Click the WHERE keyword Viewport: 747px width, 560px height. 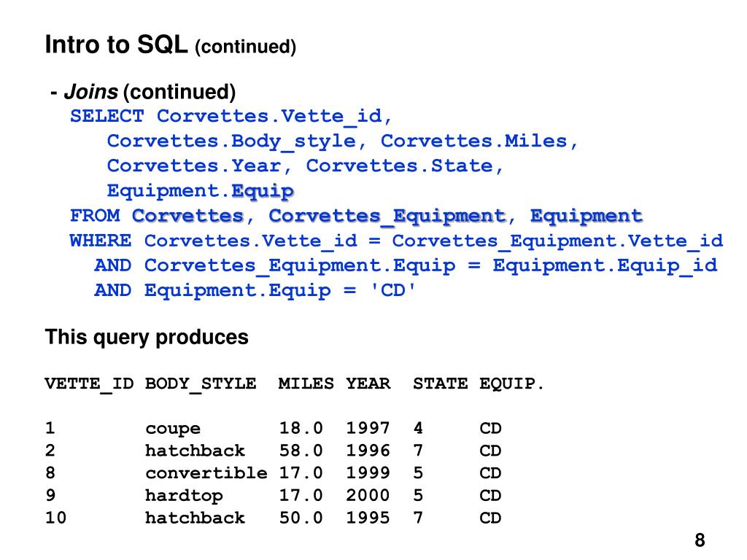100,241
